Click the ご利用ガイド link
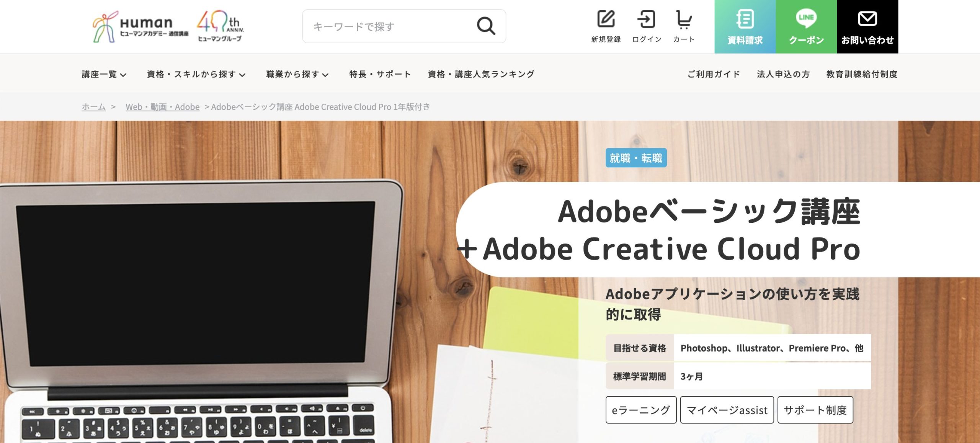Screen dimensions: 980x443 pyautogui.click(x=714, y=74)
